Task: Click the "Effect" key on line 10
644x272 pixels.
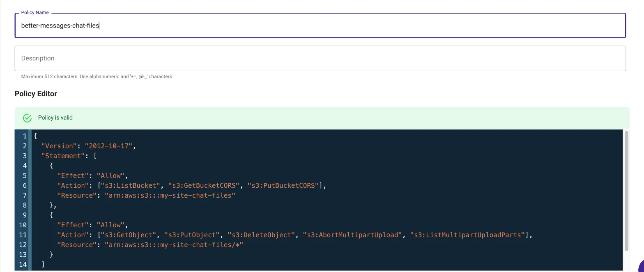Action: (73, 225)
